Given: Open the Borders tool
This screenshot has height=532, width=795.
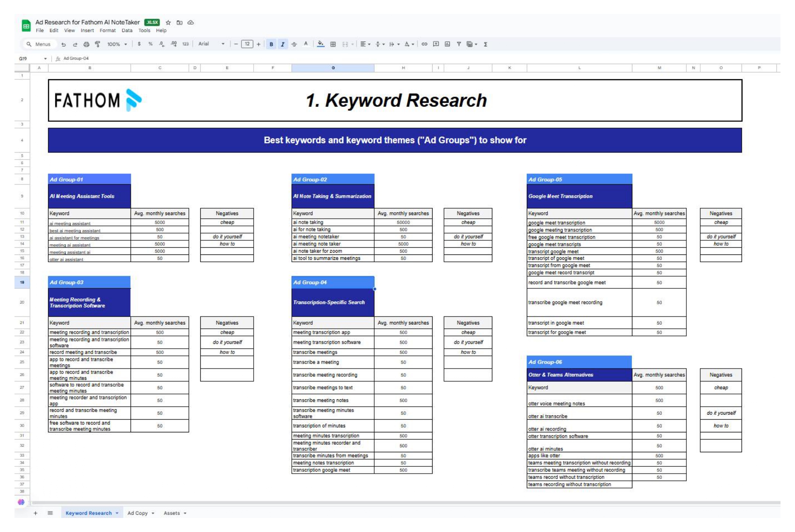Looking at the screenshot, I should point(333,44).
